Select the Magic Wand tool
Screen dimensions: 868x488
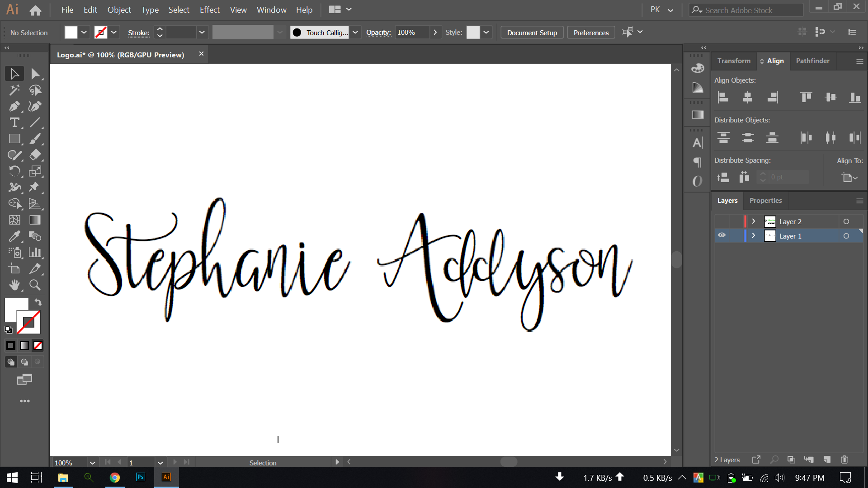pyautogui.click(x=14, y=90)
